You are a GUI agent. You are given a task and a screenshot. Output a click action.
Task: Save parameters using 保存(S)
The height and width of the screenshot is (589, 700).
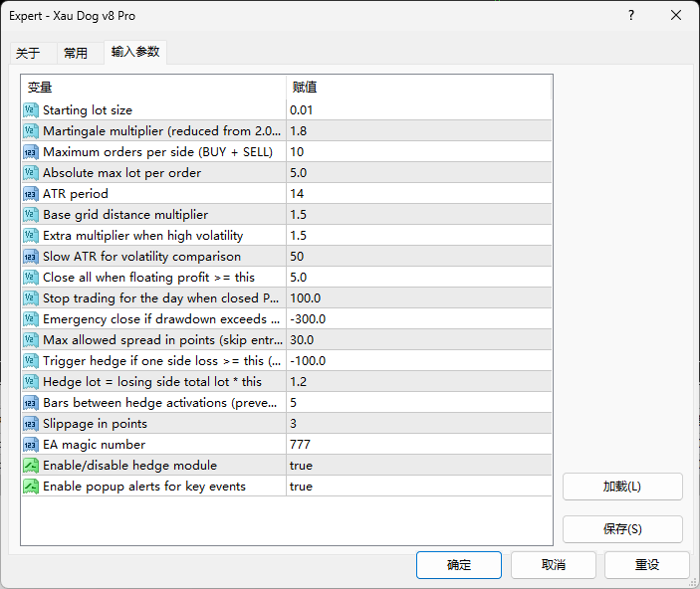(x=622, y=529)
